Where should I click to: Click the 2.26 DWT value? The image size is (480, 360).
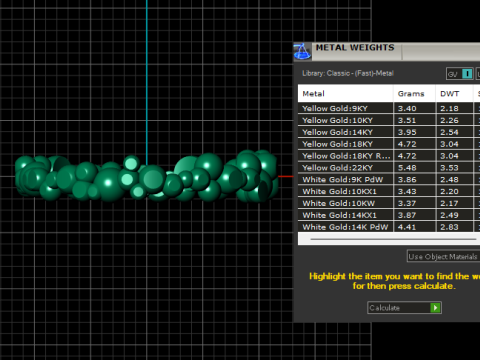pyautogui.click(x=449, y=120)
